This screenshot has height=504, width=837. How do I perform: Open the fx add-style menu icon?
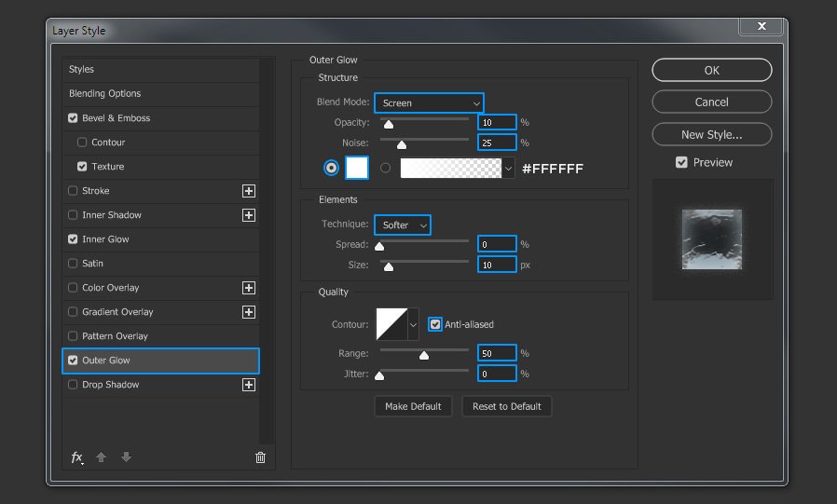click(77, 457)
